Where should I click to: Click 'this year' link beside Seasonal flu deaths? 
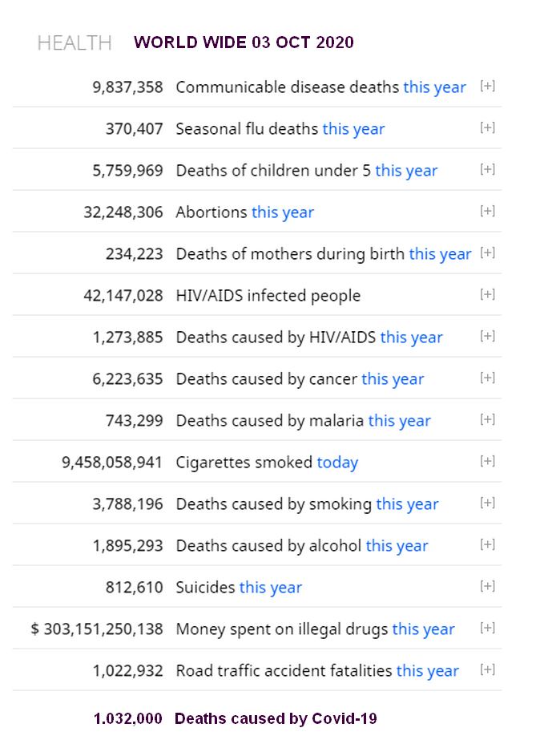tap(353, 129)
